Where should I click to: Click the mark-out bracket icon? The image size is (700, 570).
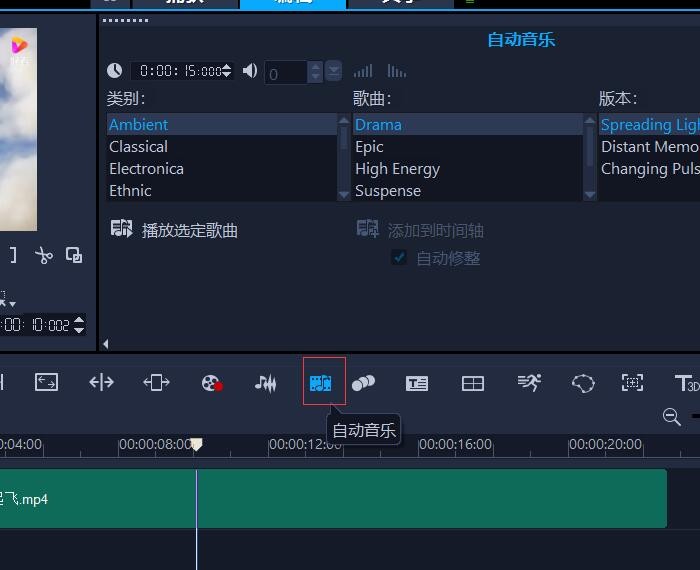click(13, 255)
